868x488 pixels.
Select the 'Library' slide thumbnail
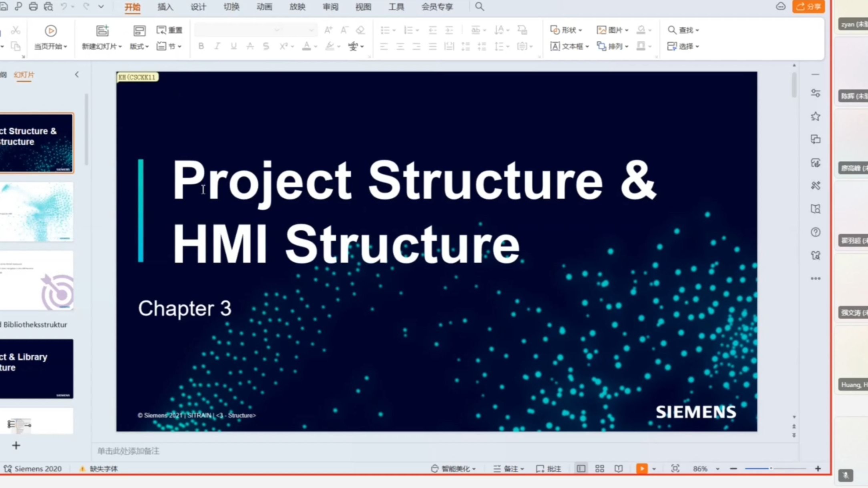(36, 368)
